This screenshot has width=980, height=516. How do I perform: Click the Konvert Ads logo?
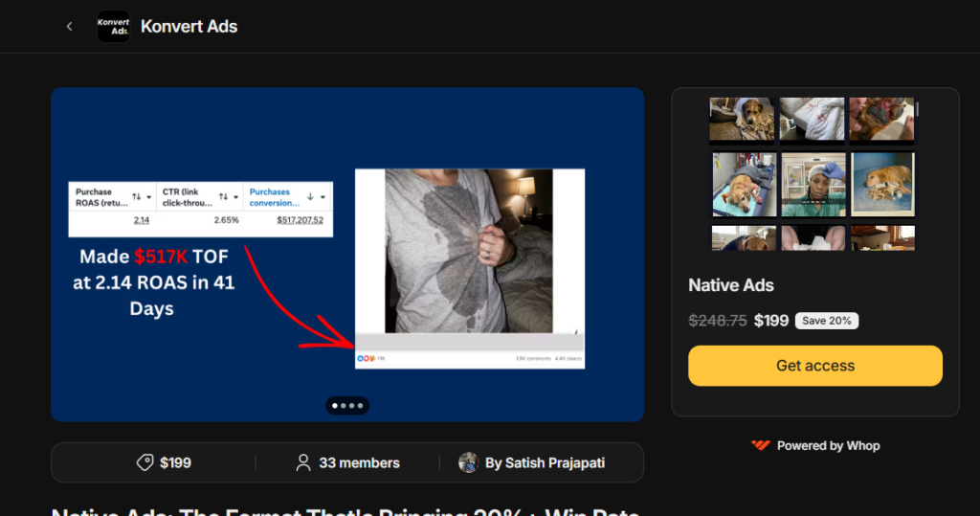click(113, 26)
